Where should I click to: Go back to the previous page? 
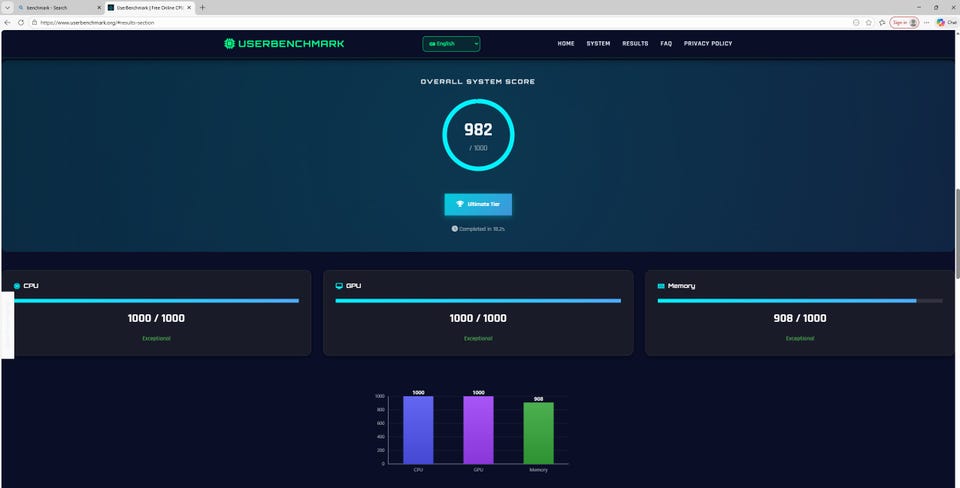(7, 22)
